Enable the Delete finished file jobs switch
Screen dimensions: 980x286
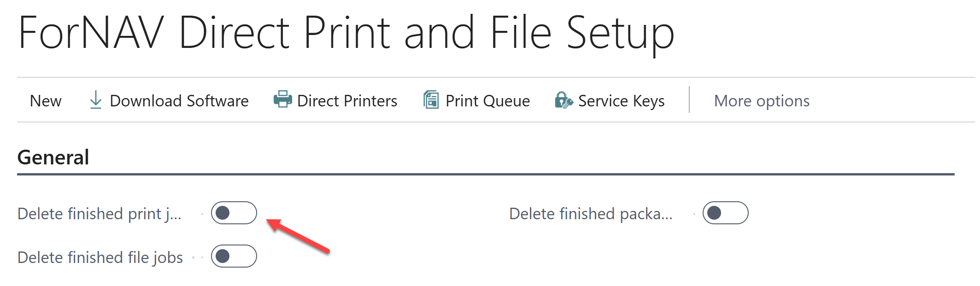click(x=234, y=256)
